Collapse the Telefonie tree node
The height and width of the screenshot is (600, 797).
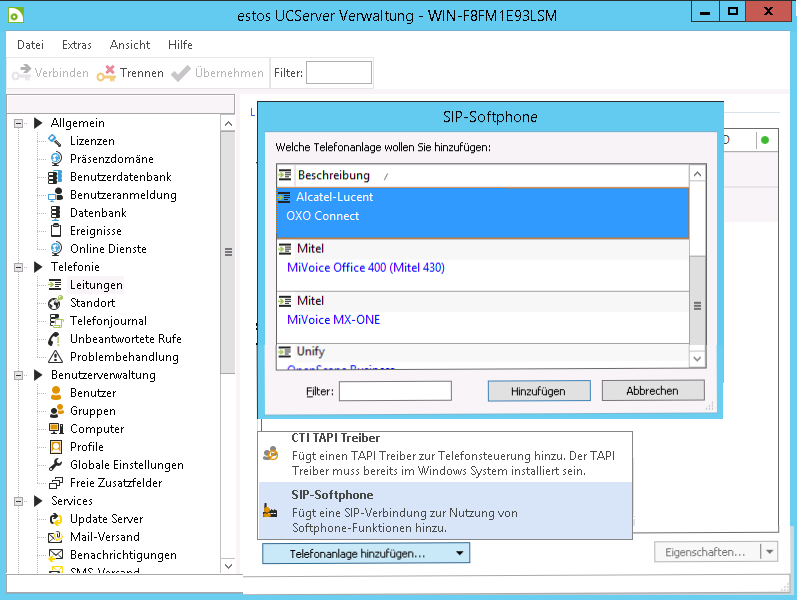(18, 267)
